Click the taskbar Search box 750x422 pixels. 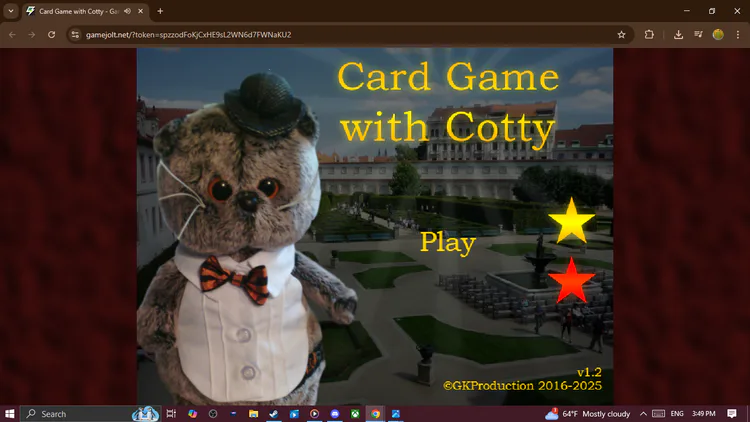[90, 414]
